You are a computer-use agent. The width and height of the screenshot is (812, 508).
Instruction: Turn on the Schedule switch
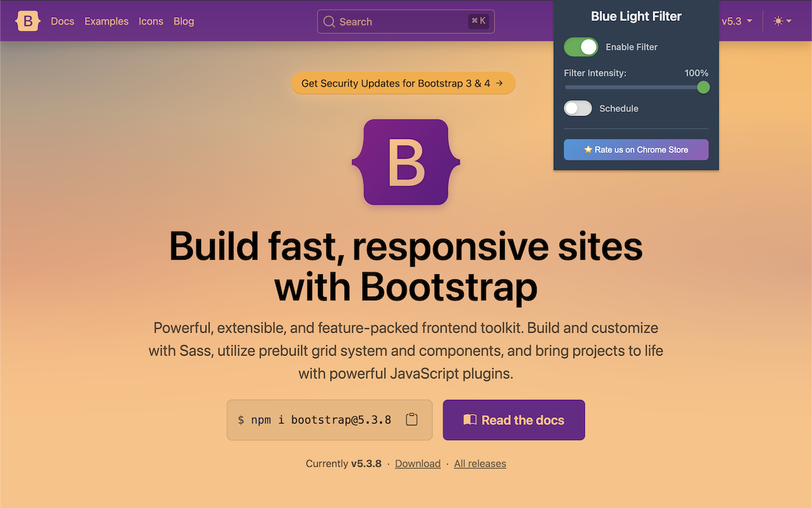[578, 109]
